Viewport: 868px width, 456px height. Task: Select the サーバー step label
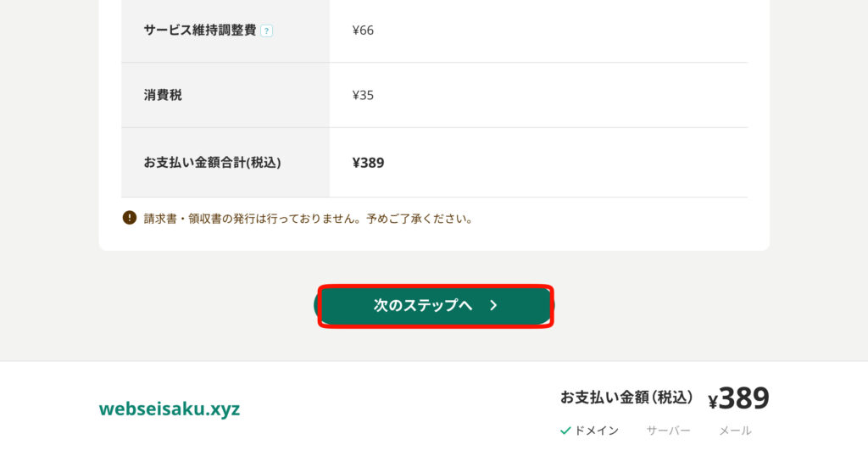click(668, 431)
